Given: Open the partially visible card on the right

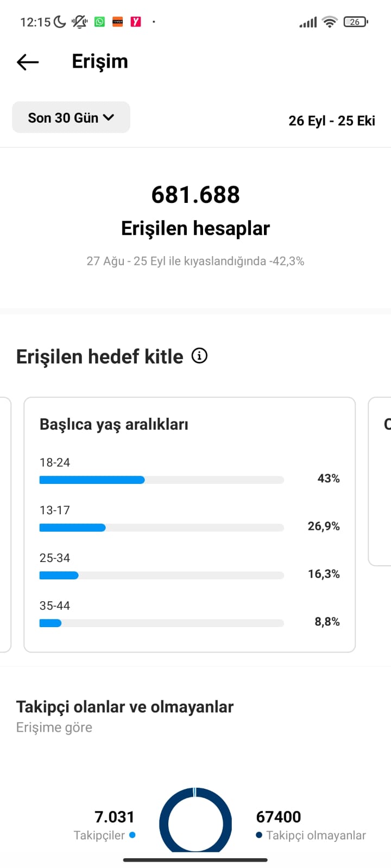Looking at the screenshot, I should pyautogui.click(x=380, y=482).
